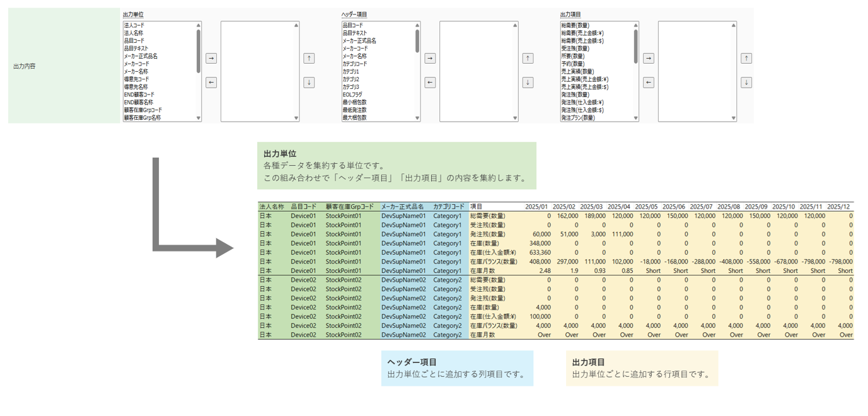Move selected 出力項目 entry down
This screenshot has width=868, height=416.
tap(746, 83)
